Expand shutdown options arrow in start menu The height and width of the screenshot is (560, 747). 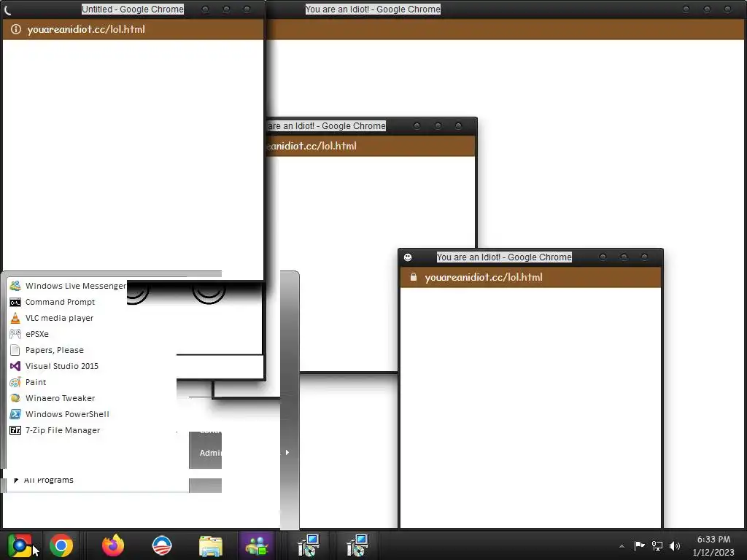coord(287,452)
